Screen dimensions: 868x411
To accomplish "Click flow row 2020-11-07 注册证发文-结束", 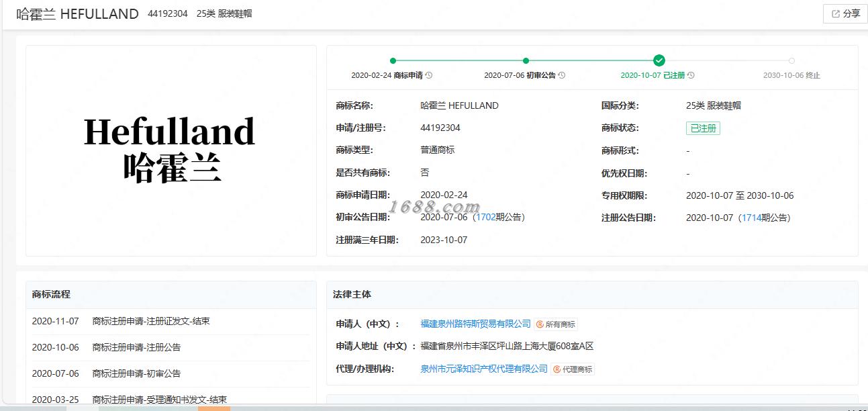I will tap(171, 321).
